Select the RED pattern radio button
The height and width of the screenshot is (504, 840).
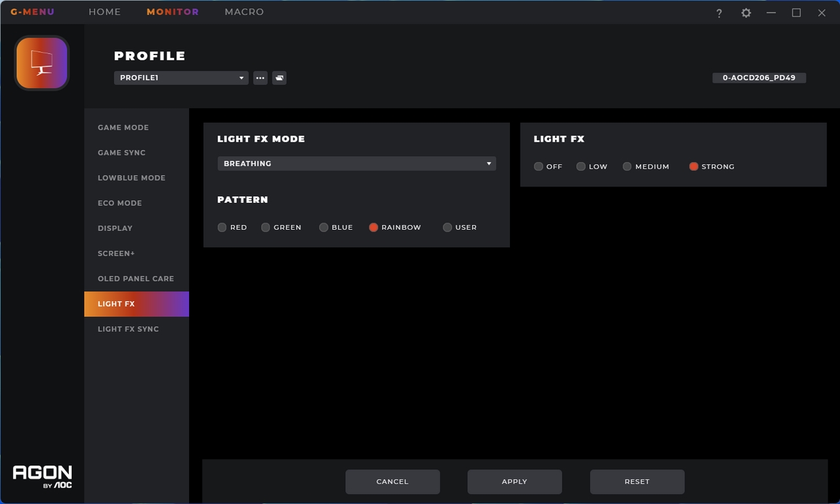click(x=222, y=228)
